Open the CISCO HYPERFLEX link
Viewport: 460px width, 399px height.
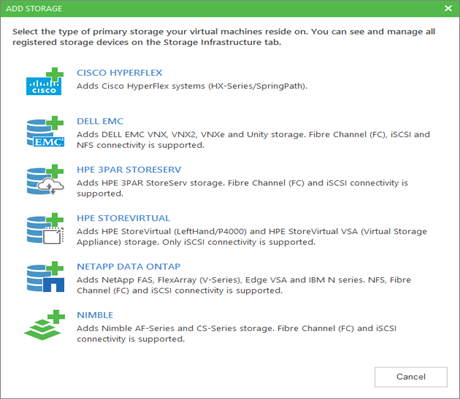pos(119,73)
